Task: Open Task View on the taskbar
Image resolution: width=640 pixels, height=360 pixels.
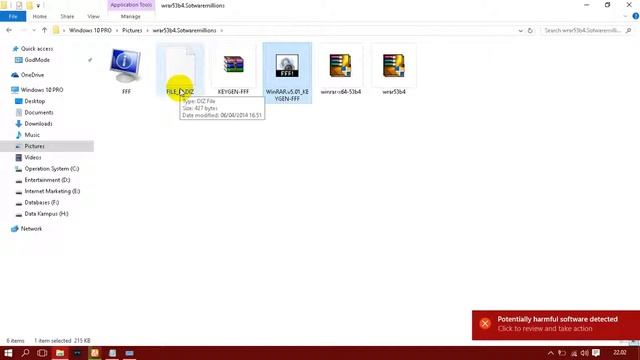Action: (x=42, y=353)
